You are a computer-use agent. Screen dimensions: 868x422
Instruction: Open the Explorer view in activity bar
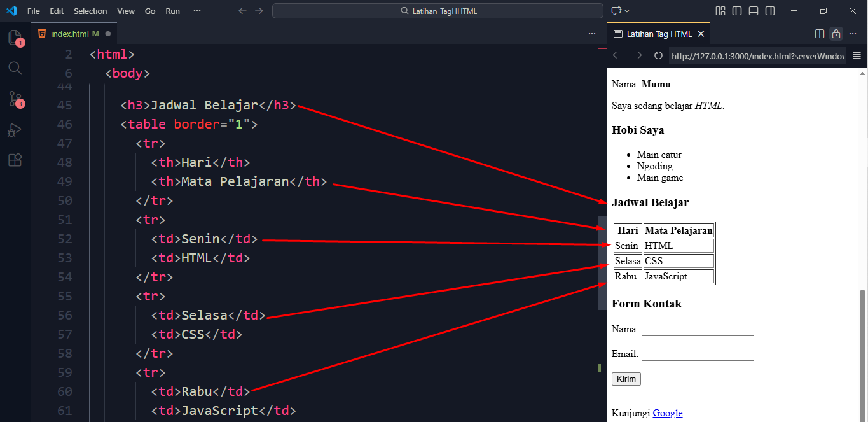[x=15, y=38]
